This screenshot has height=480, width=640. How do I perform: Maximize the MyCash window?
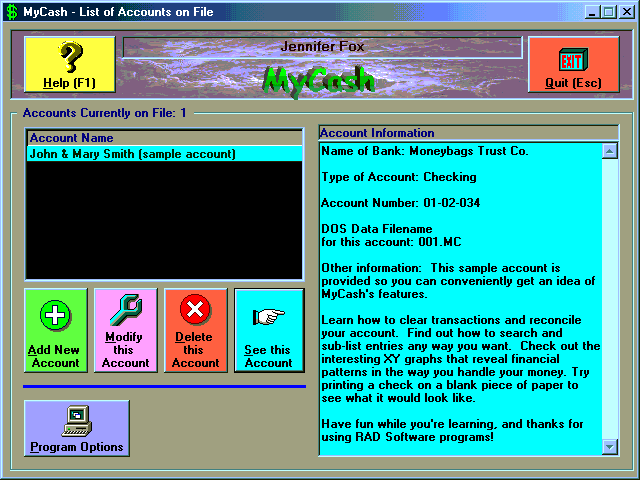(609, 12)
